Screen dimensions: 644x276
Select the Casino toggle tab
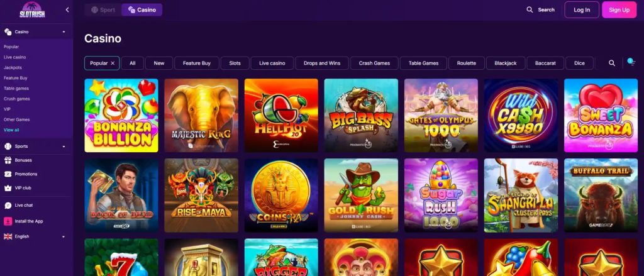142,10
